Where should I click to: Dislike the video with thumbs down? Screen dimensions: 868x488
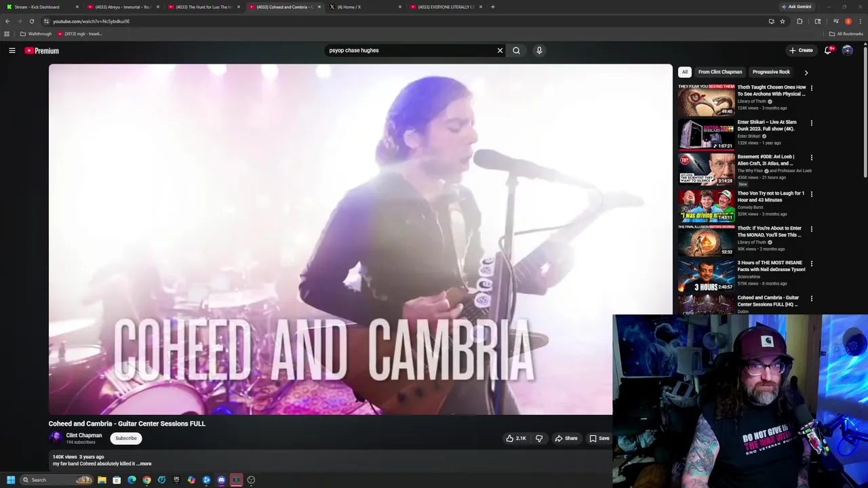(x=539, y=439)
